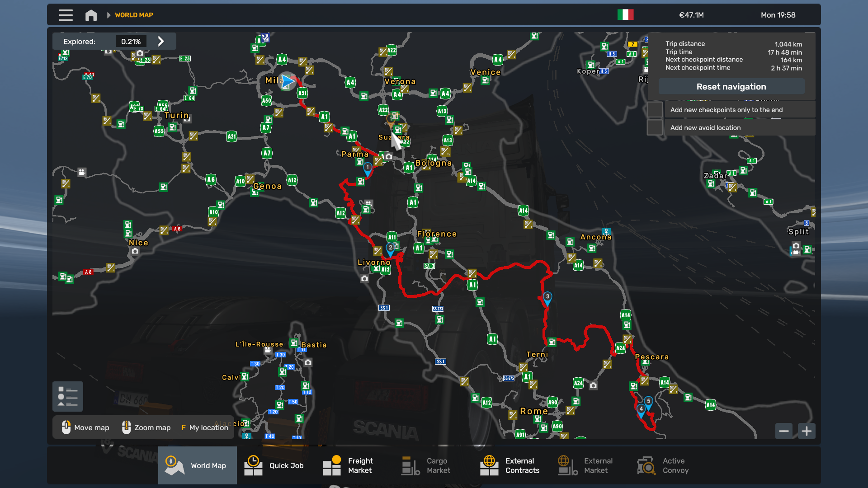The width and height of the screenshot is (868, 488).
Task: Click the My location shortcut
Action: (205, 427)
